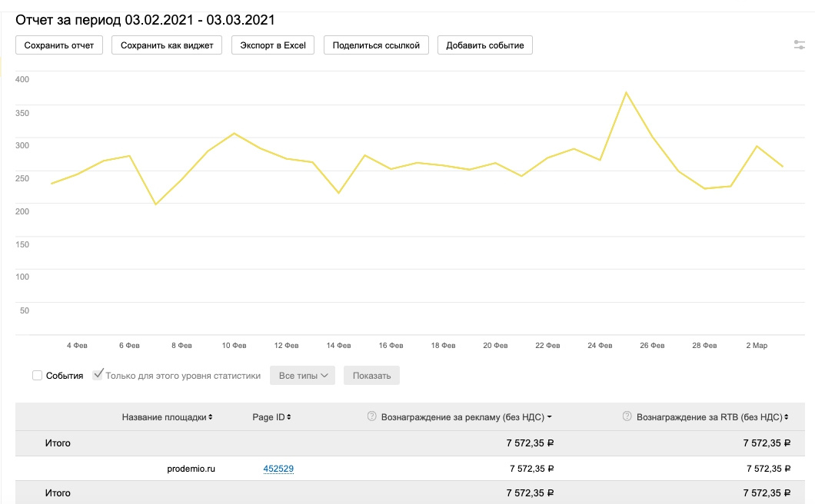Viewport: 815px width, 504px height.
Task: Click help icon beside 'Вознаграждение за RTB'
Action: click(x=627, y=416)
